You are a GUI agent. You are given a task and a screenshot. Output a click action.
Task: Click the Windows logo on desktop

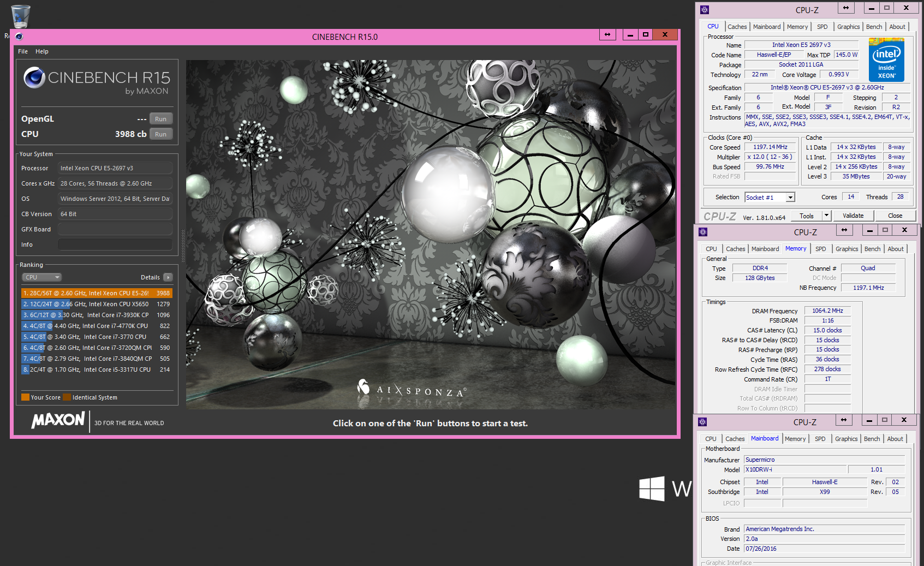pos(652,488)
